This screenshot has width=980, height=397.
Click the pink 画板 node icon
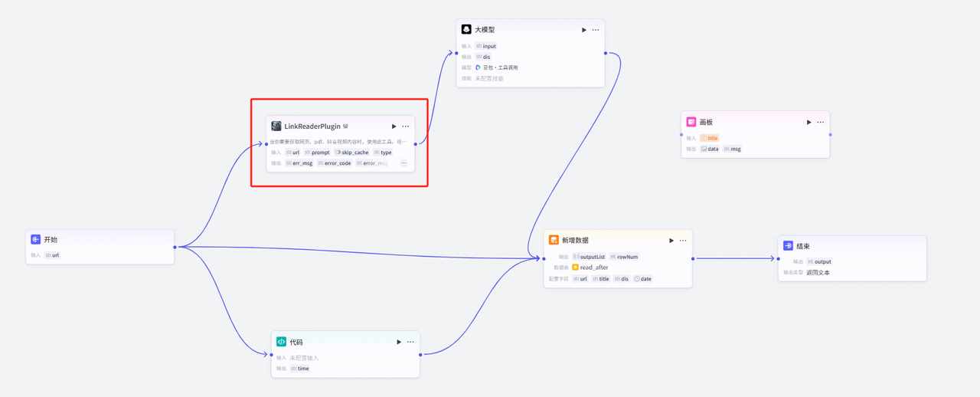click(x=691, y=122)
